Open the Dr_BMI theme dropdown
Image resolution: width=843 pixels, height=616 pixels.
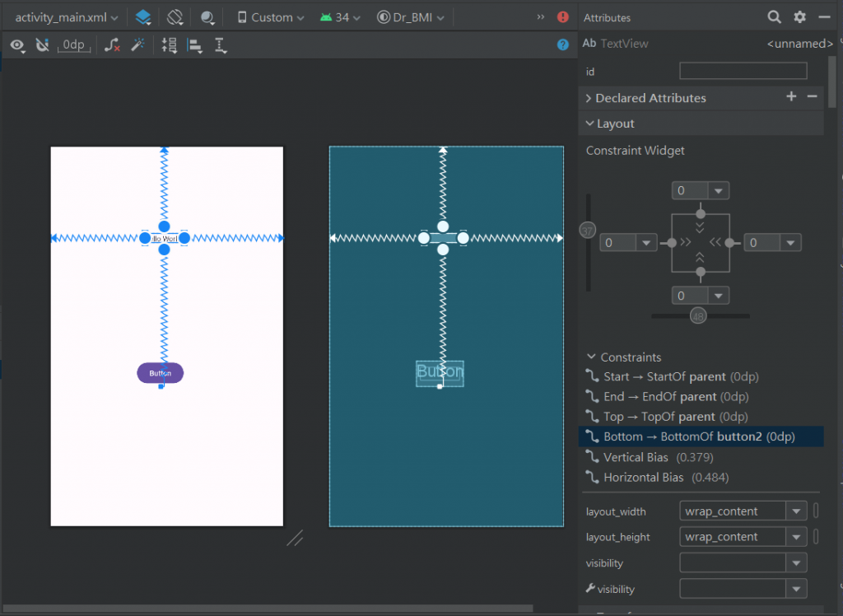(411, 17)
